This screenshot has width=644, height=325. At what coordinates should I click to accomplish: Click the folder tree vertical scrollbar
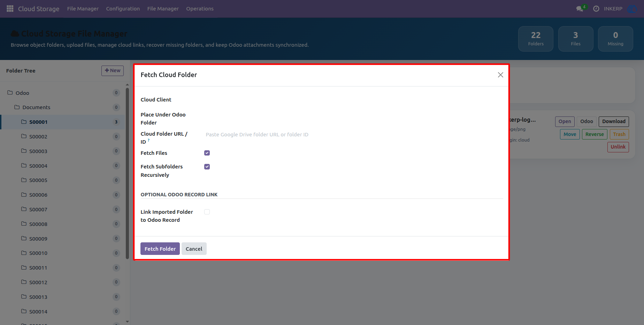(x=127, y=174)
